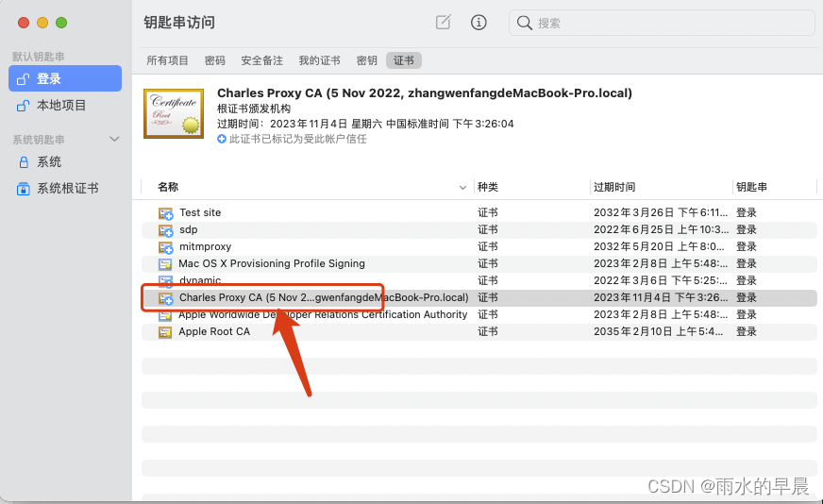Select 登录 keychain in sidebar

tap(65, 78)
